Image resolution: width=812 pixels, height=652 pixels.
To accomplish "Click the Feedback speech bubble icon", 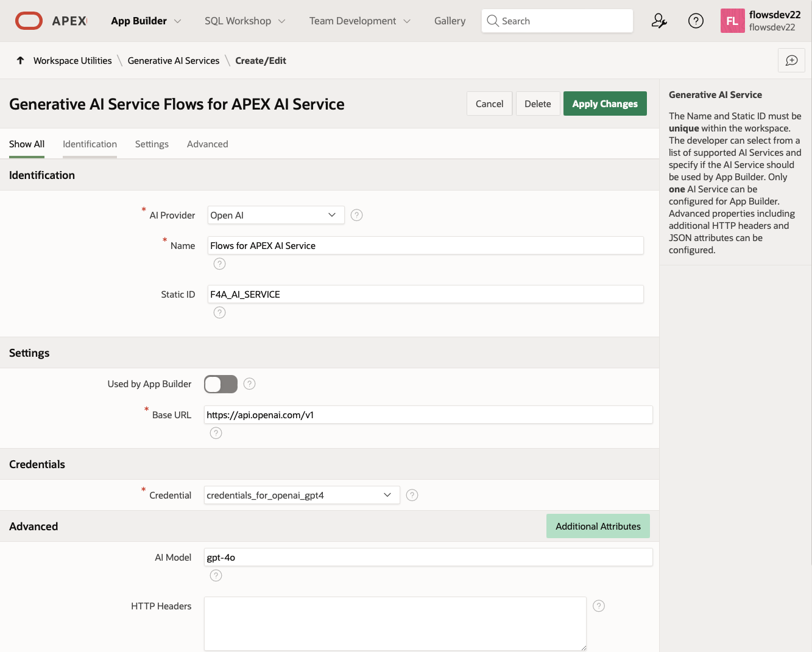I will (792, 60).
